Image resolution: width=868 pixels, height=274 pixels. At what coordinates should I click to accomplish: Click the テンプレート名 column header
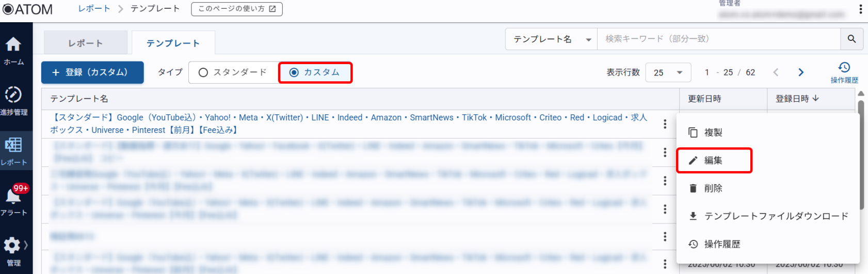tap(79, 99)
